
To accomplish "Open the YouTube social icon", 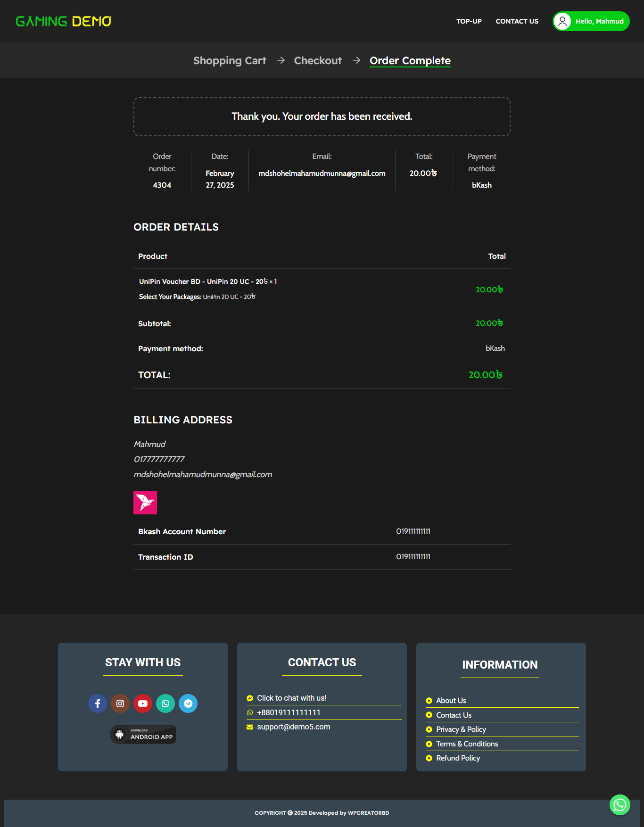I will coord(143,703).
